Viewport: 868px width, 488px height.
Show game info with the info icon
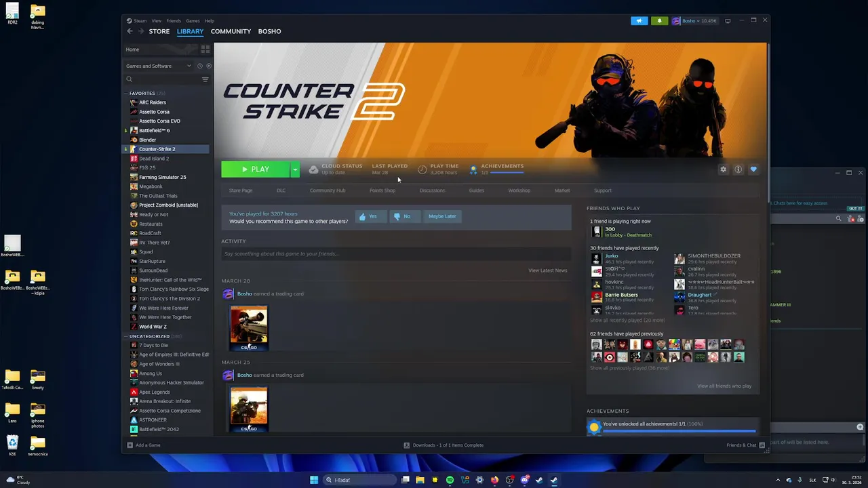[738, 169]
